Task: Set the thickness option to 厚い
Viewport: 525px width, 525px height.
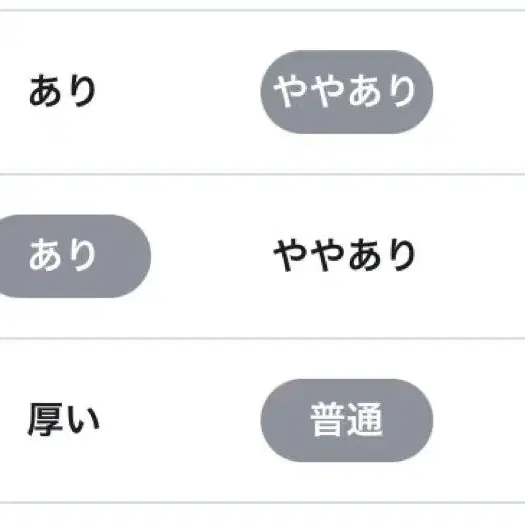Action: click(x=63, y=420)
